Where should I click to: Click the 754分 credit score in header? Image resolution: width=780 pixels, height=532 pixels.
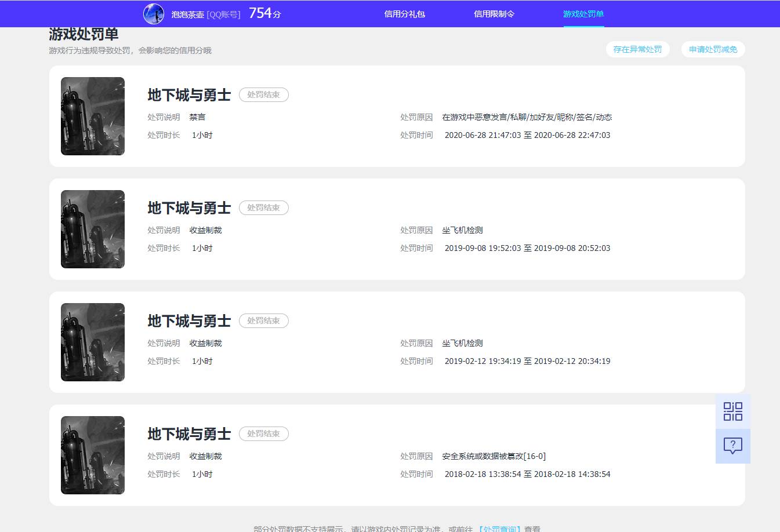(x=264, y=13)
